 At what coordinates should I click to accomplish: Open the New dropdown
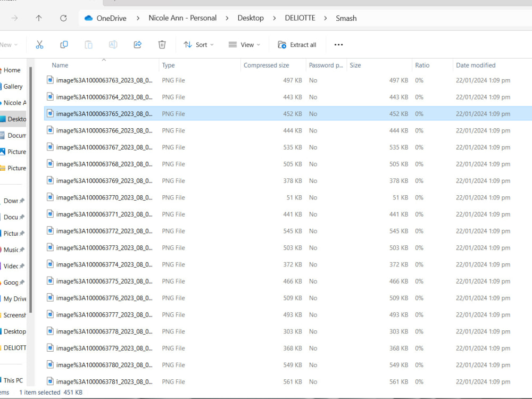(x=9, y=45)
